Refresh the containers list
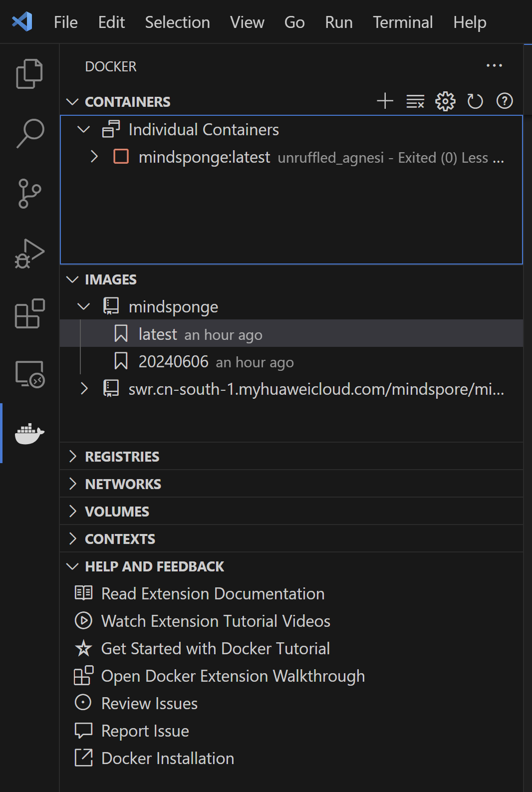 [x=475, y=101]
